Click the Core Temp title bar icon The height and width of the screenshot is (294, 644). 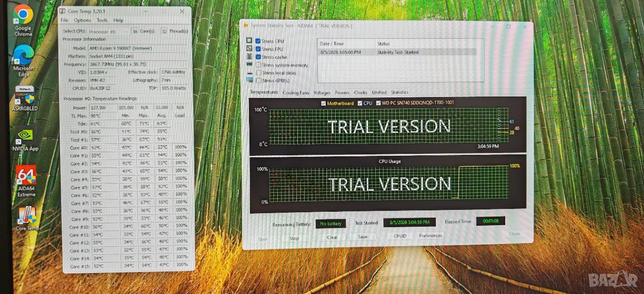(x=62, y=11)
